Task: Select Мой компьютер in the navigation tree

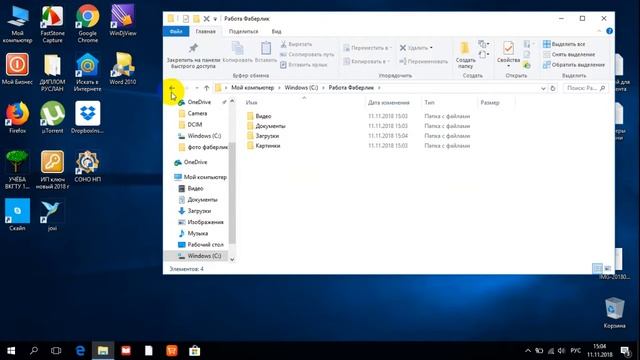Action: tap(205, 177)
